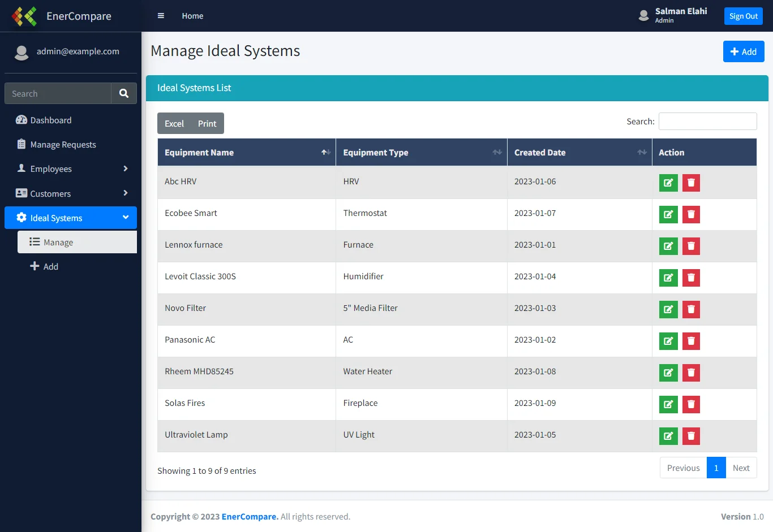
Task: Click the sidebar search magnifier icon
Action: (124, 94)
